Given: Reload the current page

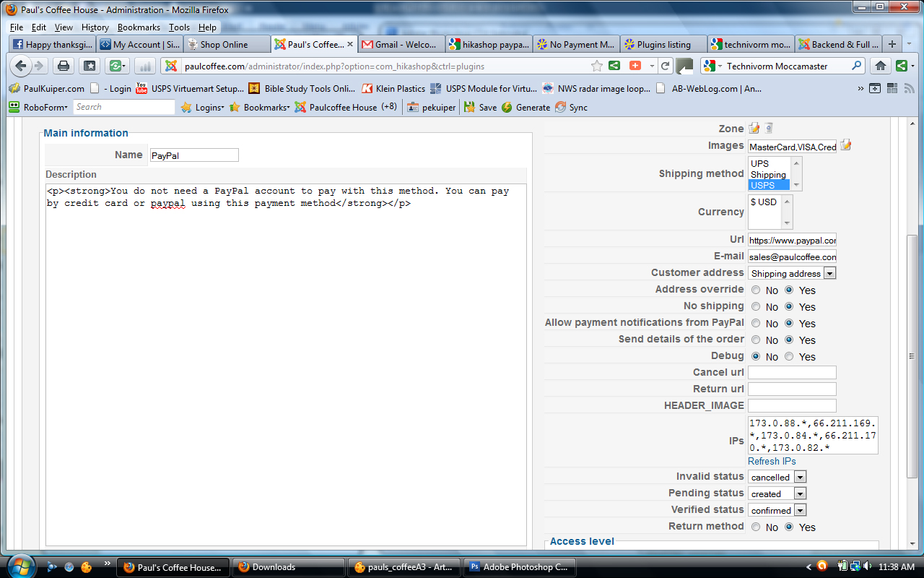Looking at the screenshot, I should [666, 66].
